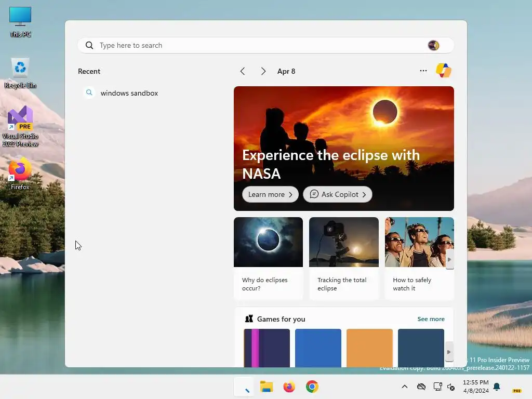The height and width of the screenshot is (399, 532).
Task: Click the search magnifier icon in the search box
Action: [89, 45]
